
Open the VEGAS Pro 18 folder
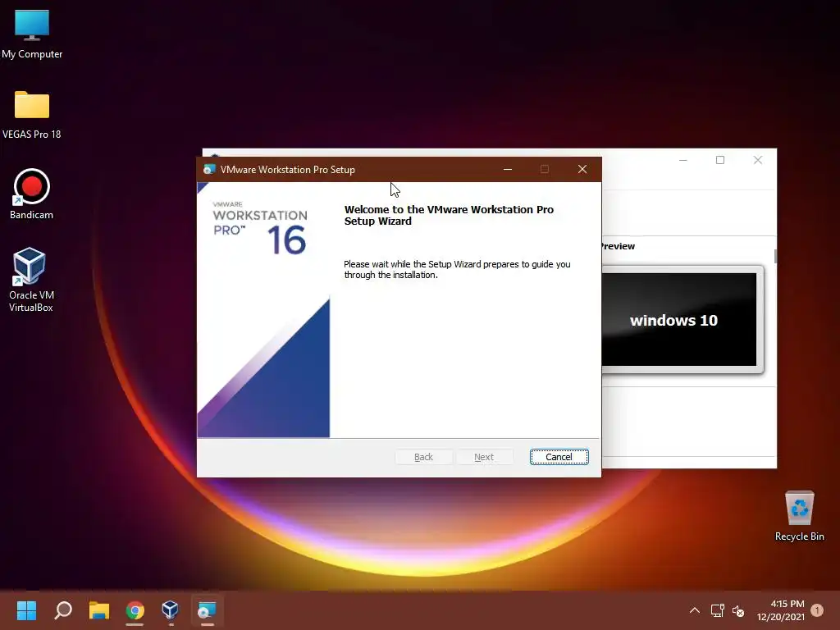(x=32, y=115)
